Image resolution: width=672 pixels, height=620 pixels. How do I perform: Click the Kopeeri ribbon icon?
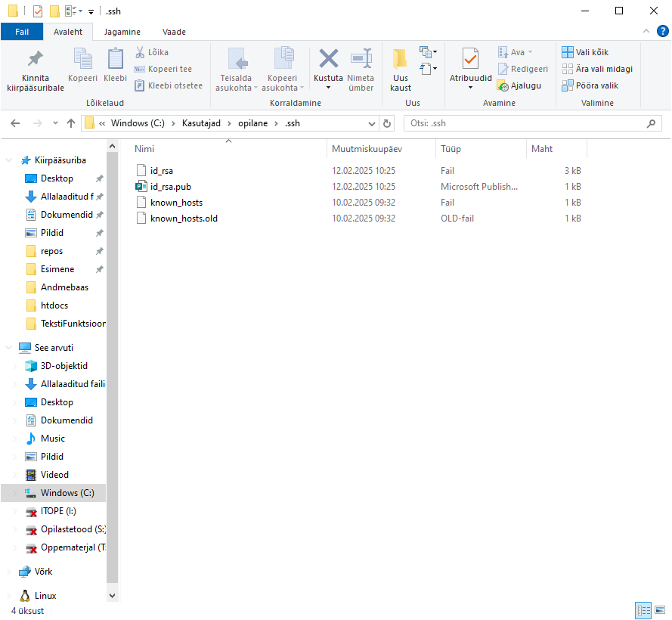(82, 59)
